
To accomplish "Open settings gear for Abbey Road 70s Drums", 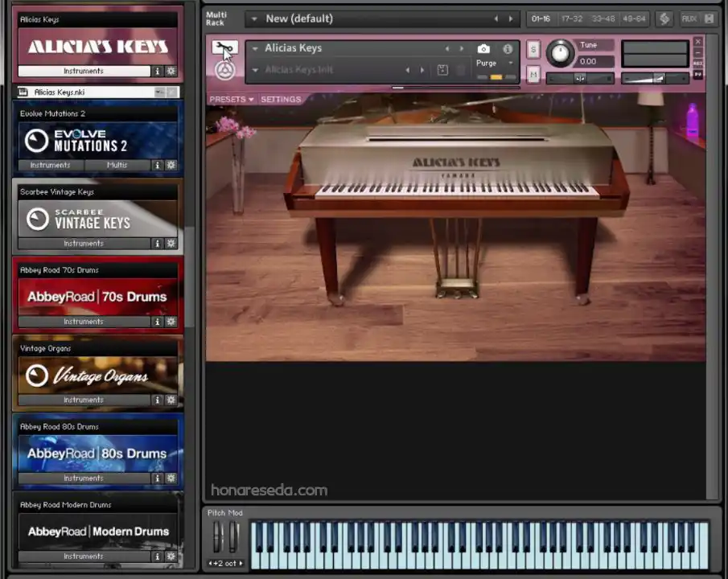I will point(171,322).
